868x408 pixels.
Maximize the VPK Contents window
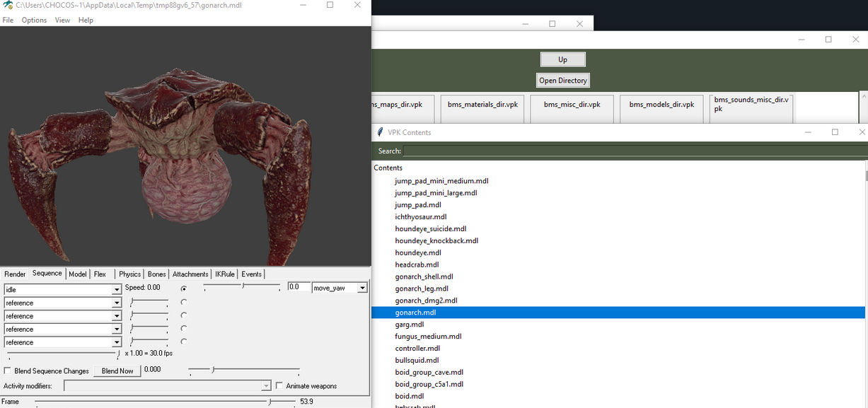(835, 132)
